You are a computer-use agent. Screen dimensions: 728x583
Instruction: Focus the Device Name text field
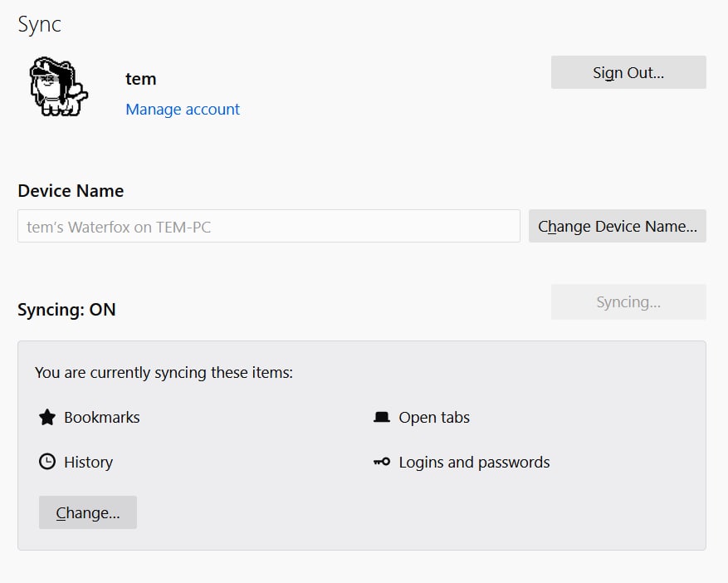click(x=269, y=226)
